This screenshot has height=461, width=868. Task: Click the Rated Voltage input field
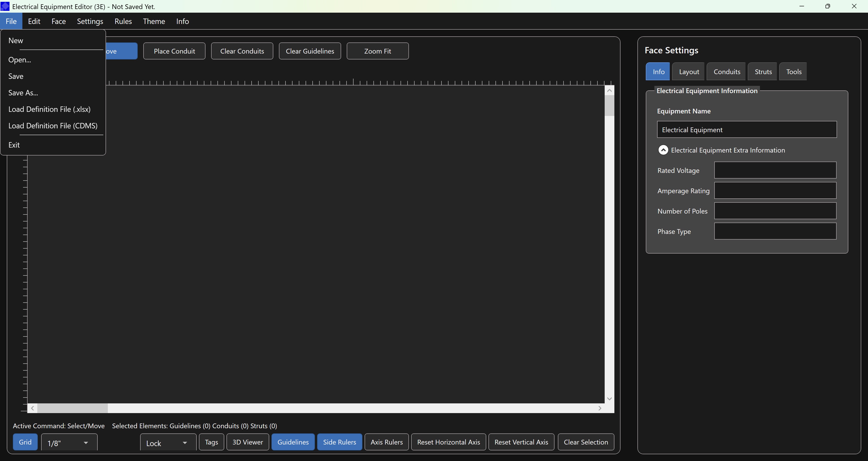pos(775,170)
